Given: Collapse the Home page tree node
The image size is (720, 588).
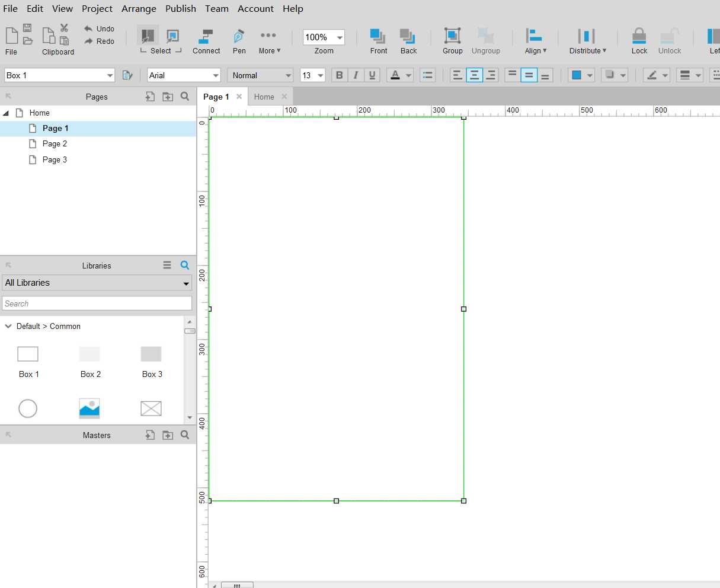Looking at the screenshot, I should [6, 113].
